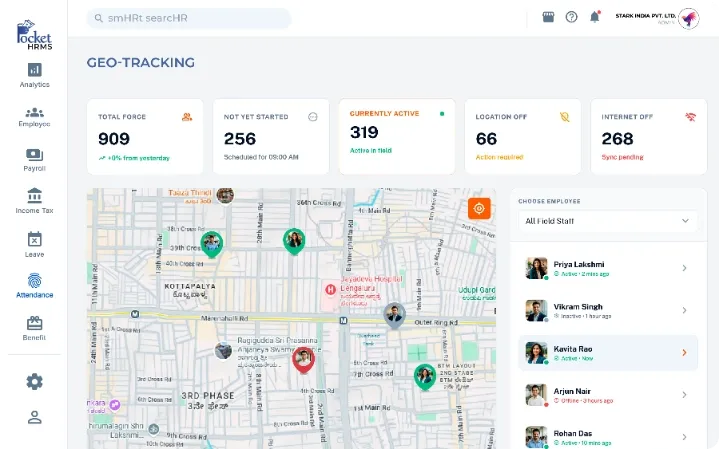The height and width of the screenshot is (449, 719).
Task: Open the Location Off 66 card
Action: 523,137
